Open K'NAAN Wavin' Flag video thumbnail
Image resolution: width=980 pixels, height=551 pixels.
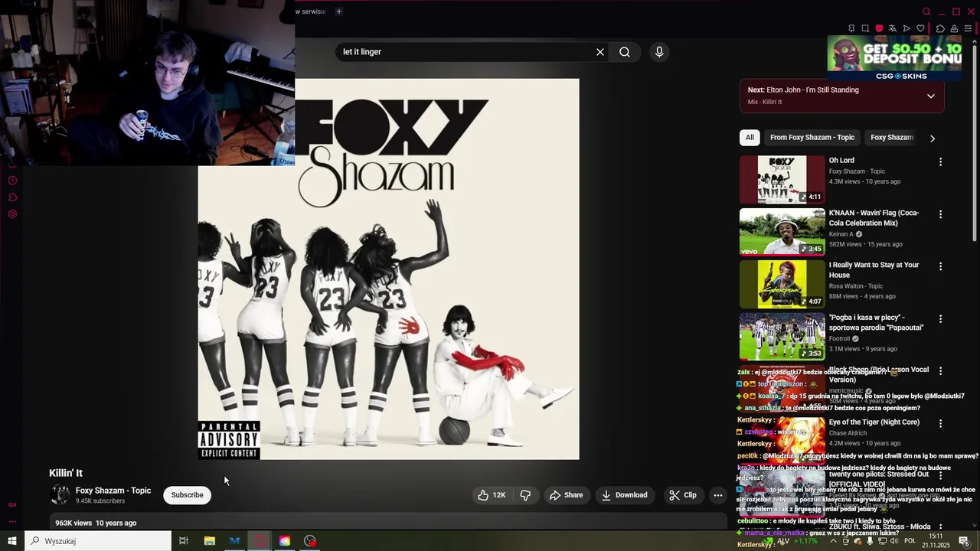point(782,232)
